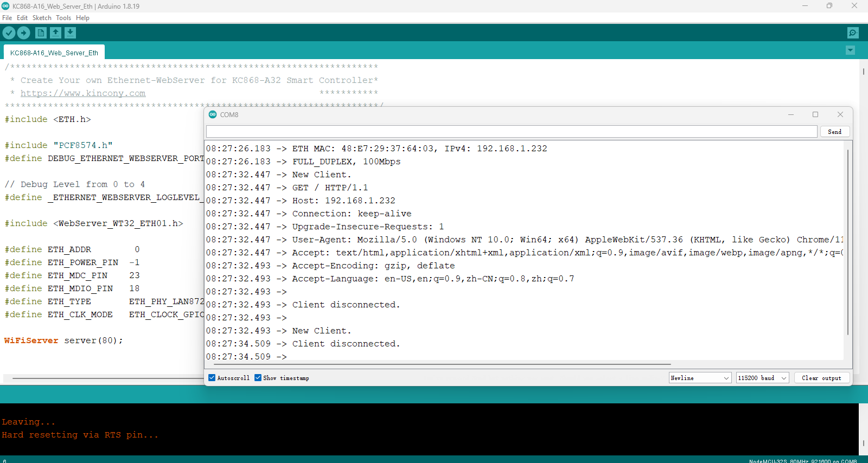Image resolution: width=868 pixels, height=463 pixels.
Task: Click the Save sketch down-arrow icon
Action: [x=70, y=33]
